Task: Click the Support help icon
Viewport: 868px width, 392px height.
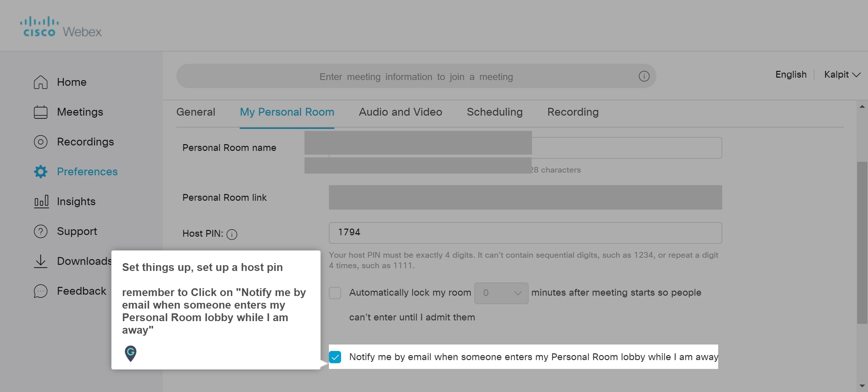Action: 40,231
